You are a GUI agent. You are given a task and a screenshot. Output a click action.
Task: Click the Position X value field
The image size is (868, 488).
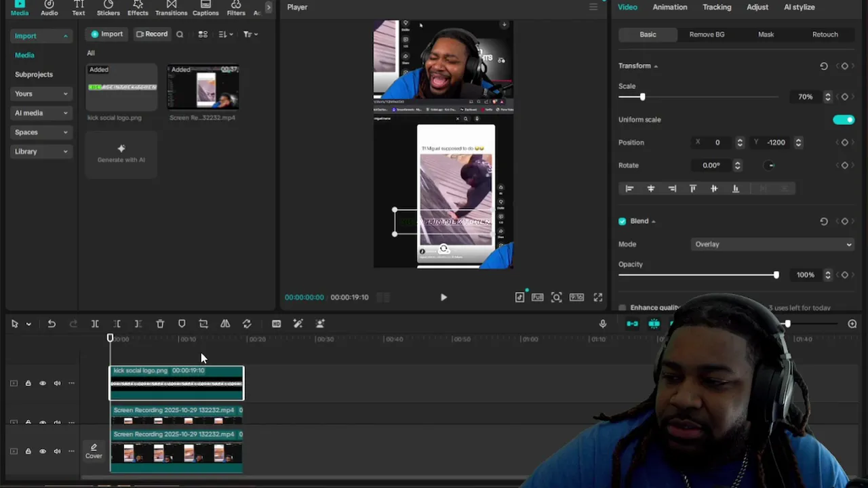tap(717, 142)
